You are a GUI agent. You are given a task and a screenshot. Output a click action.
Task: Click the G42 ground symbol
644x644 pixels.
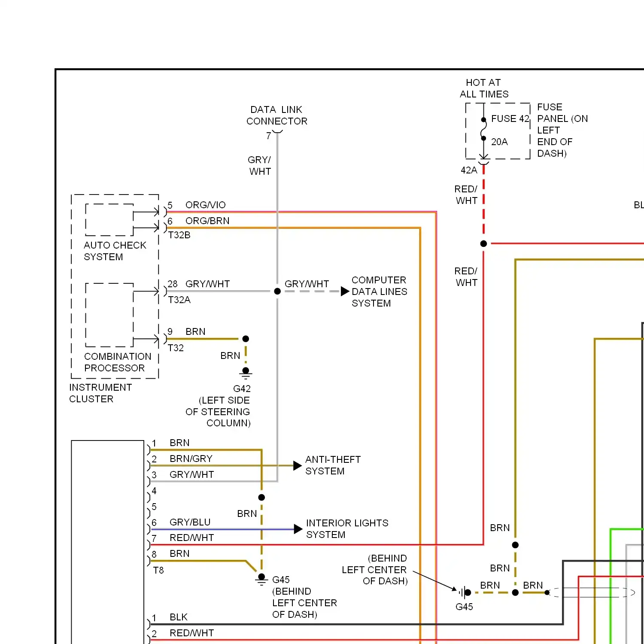pos(246,373)
